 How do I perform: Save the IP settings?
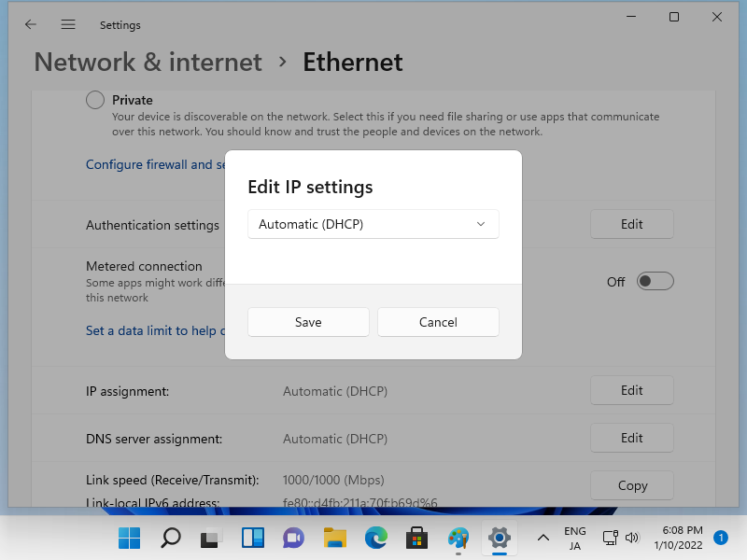(x=308, y=322)
